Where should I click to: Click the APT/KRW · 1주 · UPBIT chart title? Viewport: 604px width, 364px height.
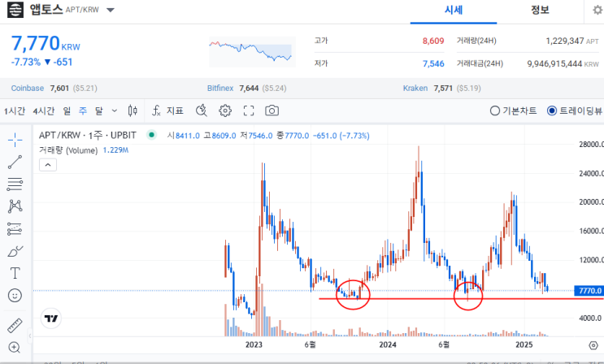pos(88,135)
